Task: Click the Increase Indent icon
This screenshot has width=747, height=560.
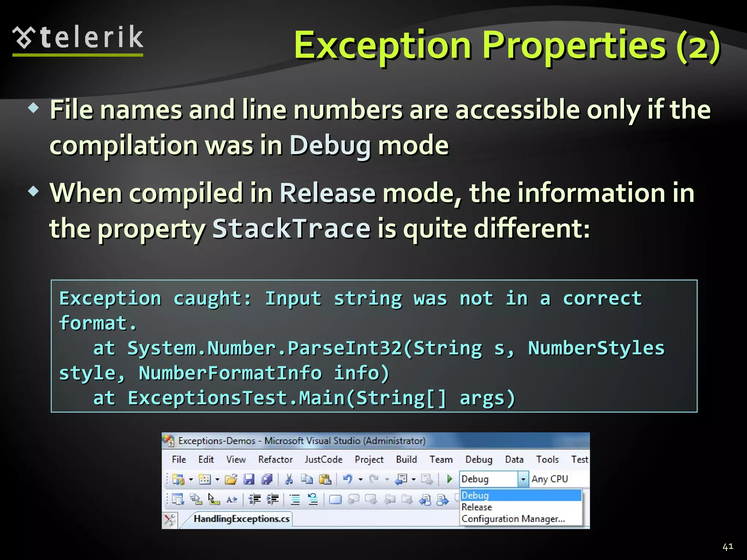Action: point(273,499)
